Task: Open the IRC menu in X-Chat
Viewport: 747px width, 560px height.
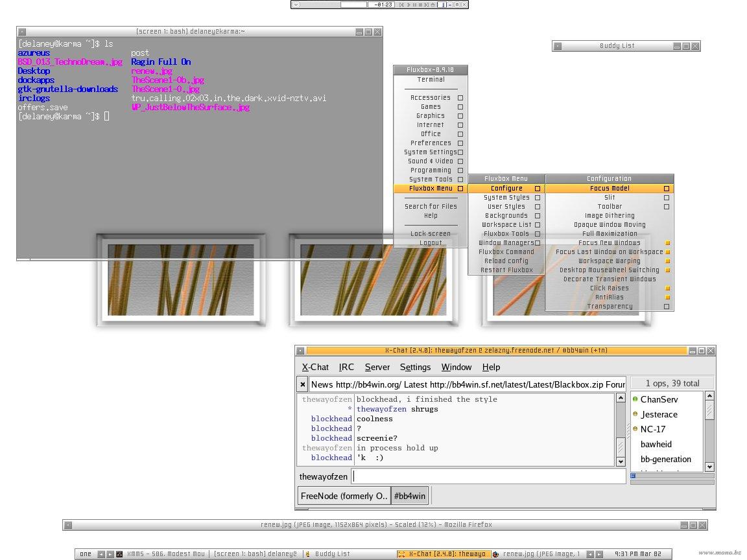Action: tap(346, 367)
